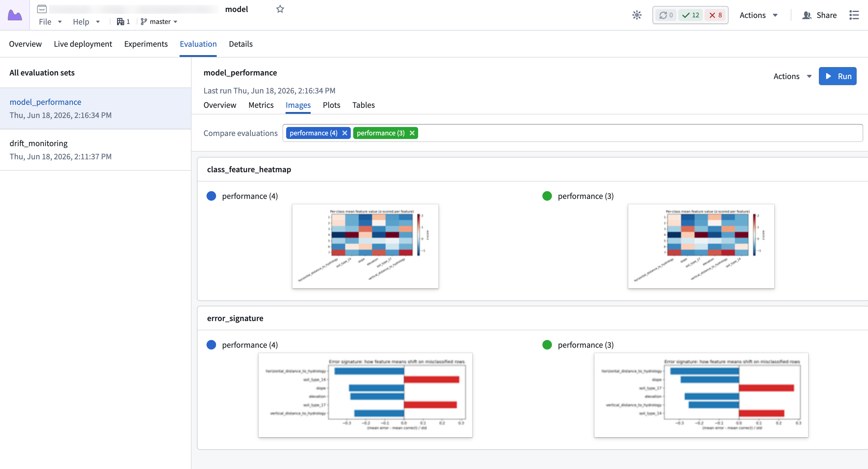Image resolution: width=868 pixels, height=469 pixels.
Task: Select the drift_monitoring evaluation set
Action: pyautogui.click(x=95, y=150)
